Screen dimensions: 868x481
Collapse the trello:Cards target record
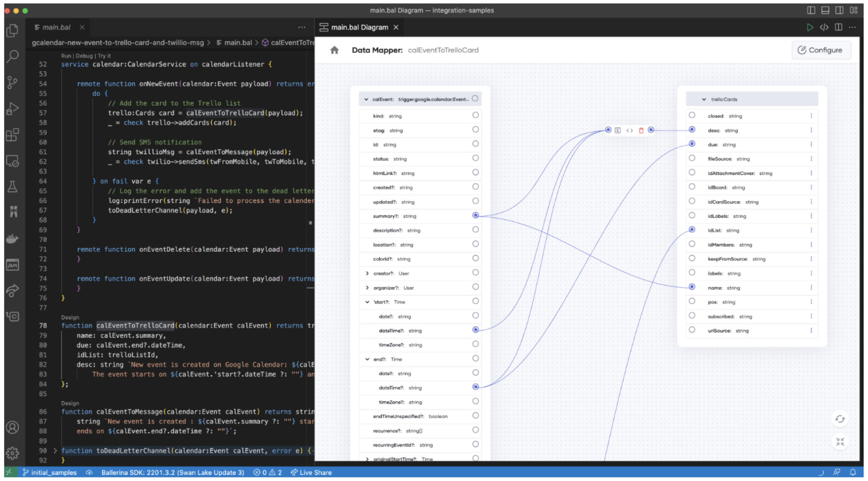[704, 99]
